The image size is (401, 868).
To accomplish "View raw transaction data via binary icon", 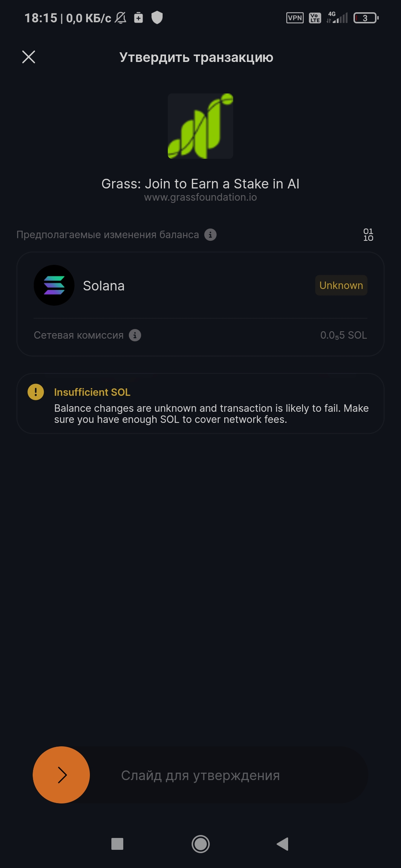I will point(368,235).
